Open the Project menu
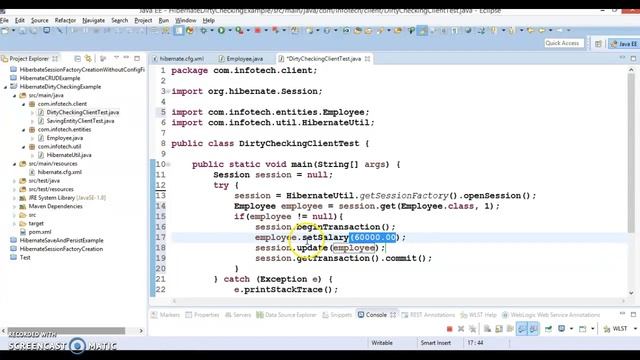The height and width of the screenshot is (360, 640). click(x=143, y=20)
